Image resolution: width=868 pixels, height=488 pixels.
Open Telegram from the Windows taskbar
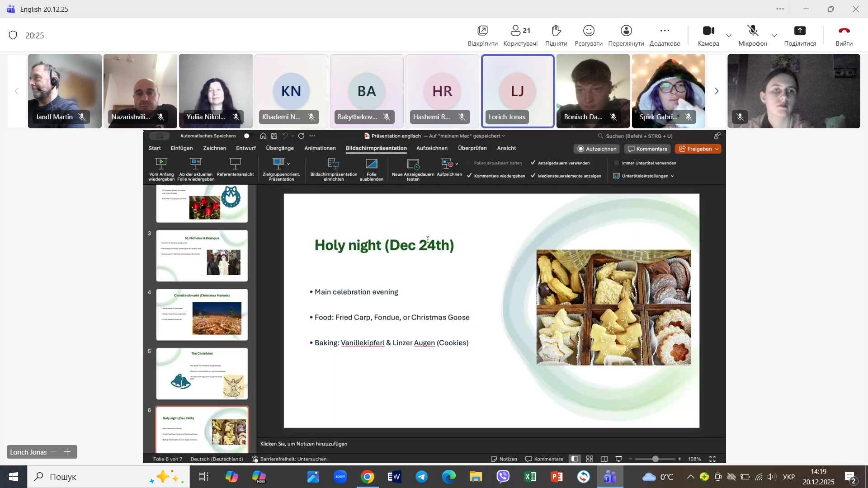point(421,477)
